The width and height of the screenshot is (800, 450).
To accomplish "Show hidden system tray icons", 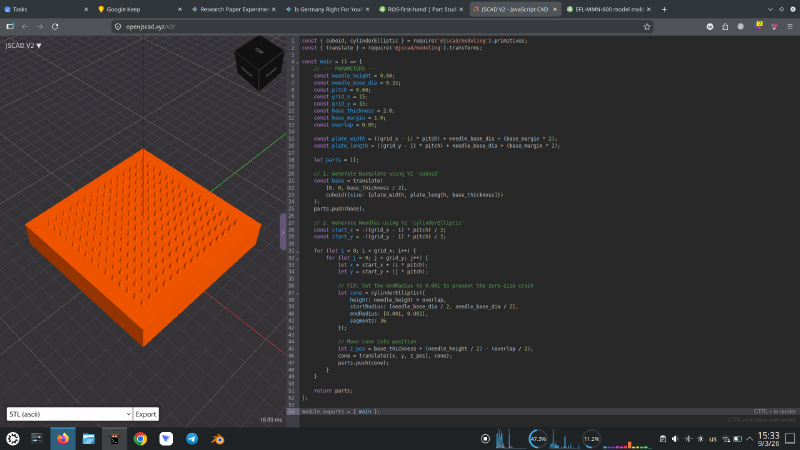I will [x=749, y=439].
